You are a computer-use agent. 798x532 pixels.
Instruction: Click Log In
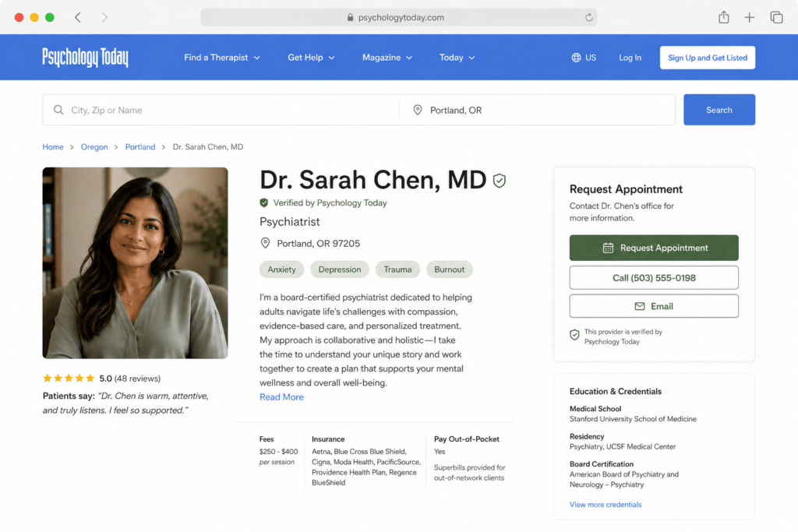point(630,58)
